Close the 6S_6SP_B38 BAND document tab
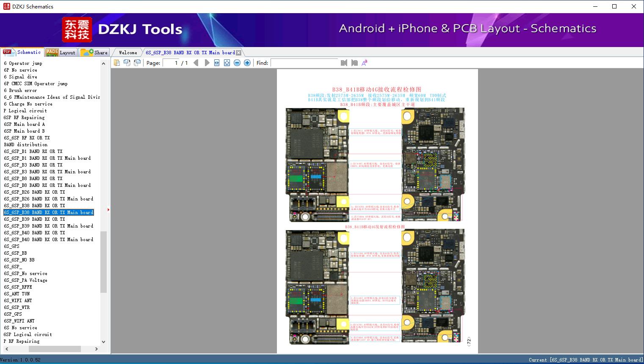This screenshot has width=644, height=364. [x=238, y=53]
